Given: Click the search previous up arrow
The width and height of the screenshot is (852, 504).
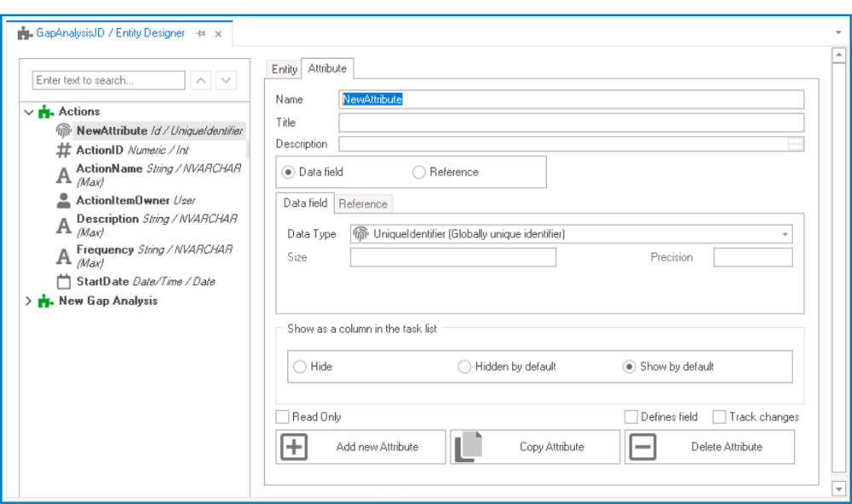Looking at the screenshot, I should pyautogui.click(x=200, y=80).
